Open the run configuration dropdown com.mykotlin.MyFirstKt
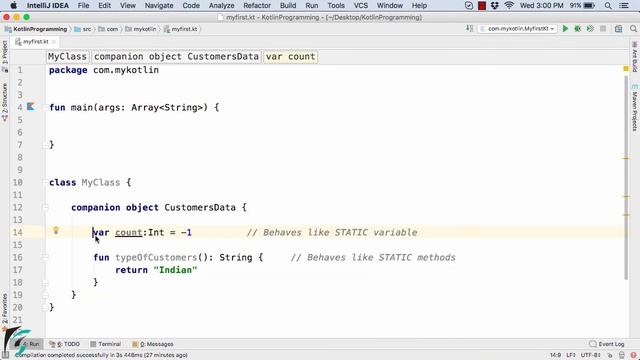This screenshot has height=360, width=640. [x=518, y=29]
